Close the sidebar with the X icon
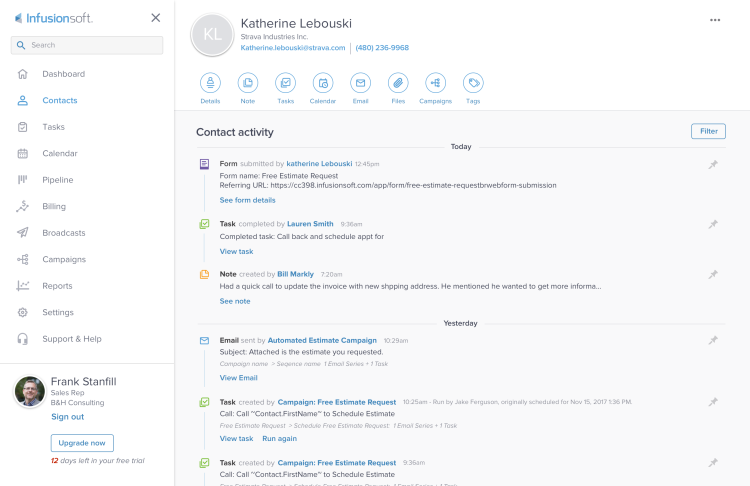This screenshot has height=486, width=750. pyautogui.click(x=155, y=18)
